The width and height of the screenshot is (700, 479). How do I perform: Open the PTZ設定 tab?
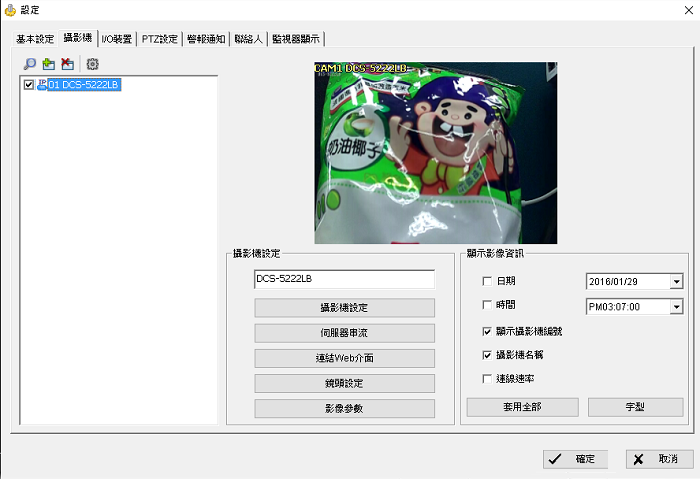point(159,39)
